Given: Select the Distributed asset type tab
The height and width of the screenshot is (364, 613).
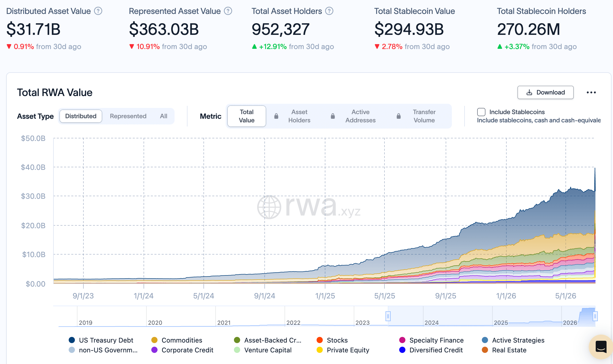Looking at the screenshot, I should pyautogui.click(x=81, y=116).
